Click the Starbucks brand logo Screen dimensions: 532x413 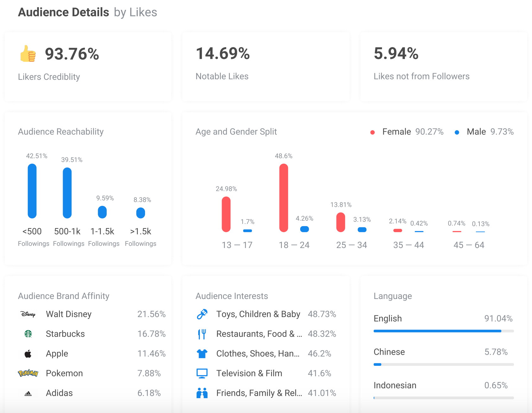click(28, 334)
